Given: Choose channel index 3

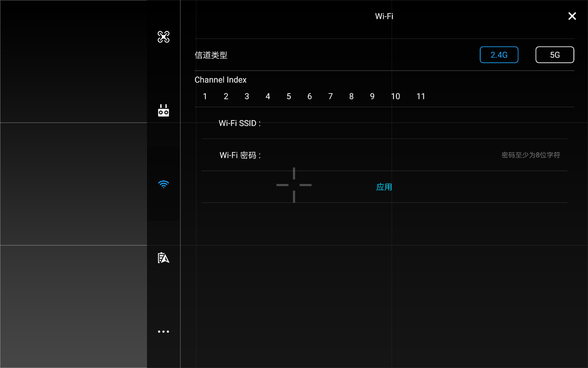Looking at the screenshot, I should coord(247,97).
